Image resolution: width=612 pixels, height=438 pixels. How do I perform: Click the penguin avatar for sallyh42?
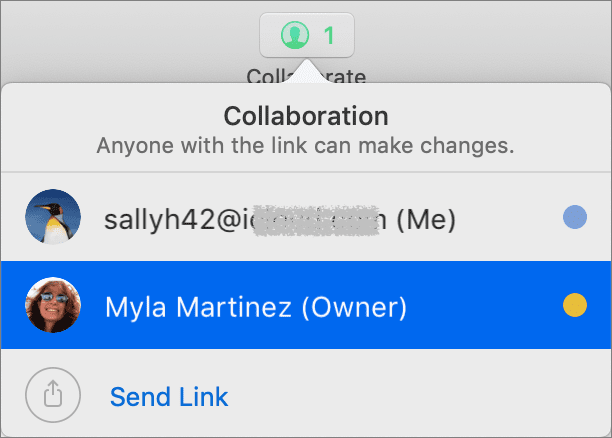click(53, 217)
